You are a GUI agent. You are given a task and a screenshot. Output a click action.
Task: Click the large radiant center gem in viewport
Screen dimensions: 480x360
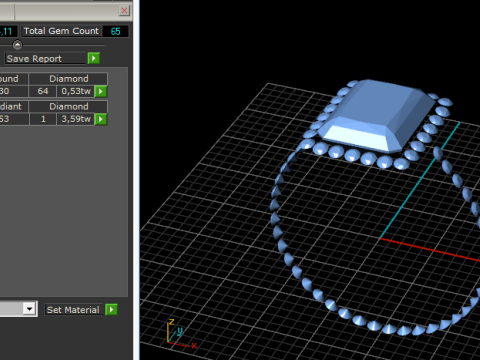[377, 115]
